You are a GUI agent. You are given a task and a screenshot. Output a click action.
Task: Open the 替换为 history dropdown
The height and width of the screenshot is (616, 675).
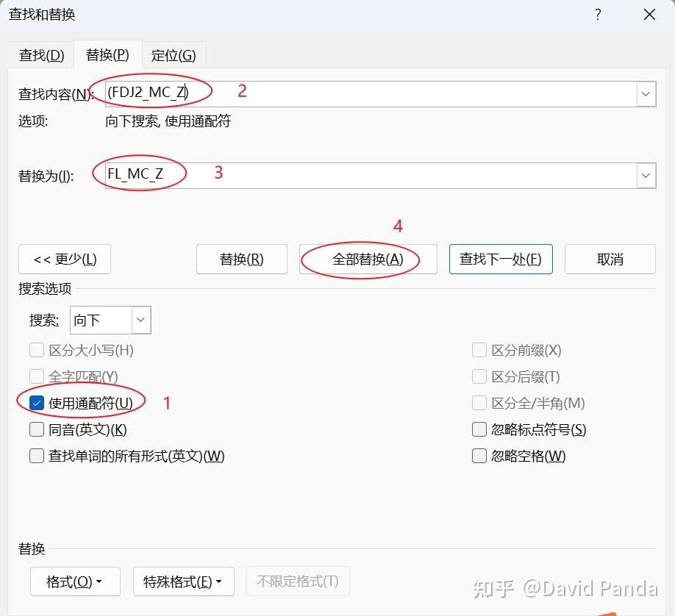[x=646, y=175]
